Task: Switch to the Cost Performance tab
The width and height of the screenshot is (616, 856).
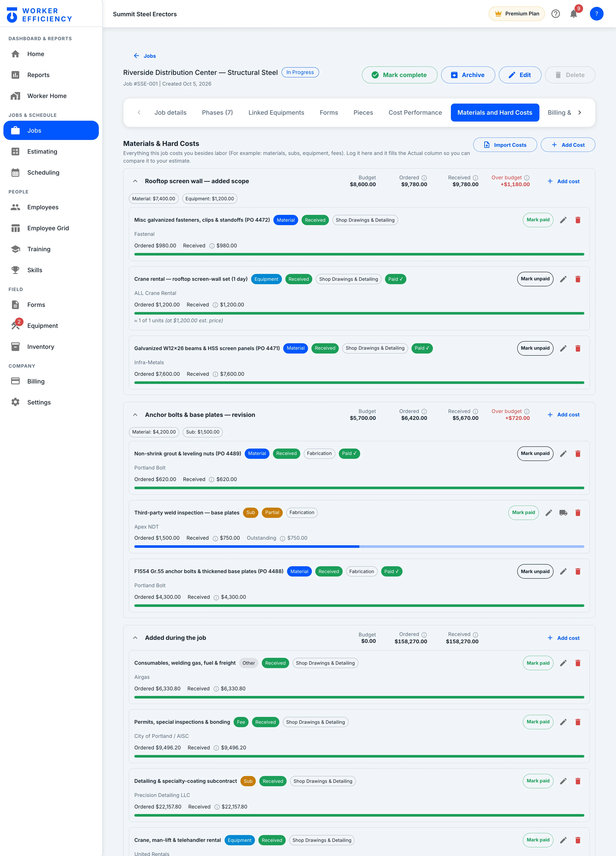Action: click(x=415, y=113)
